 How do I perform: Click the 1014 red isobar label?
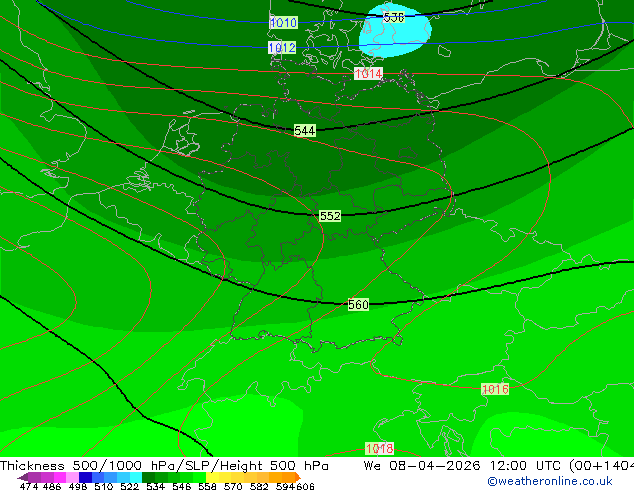[x=368, y=74]
